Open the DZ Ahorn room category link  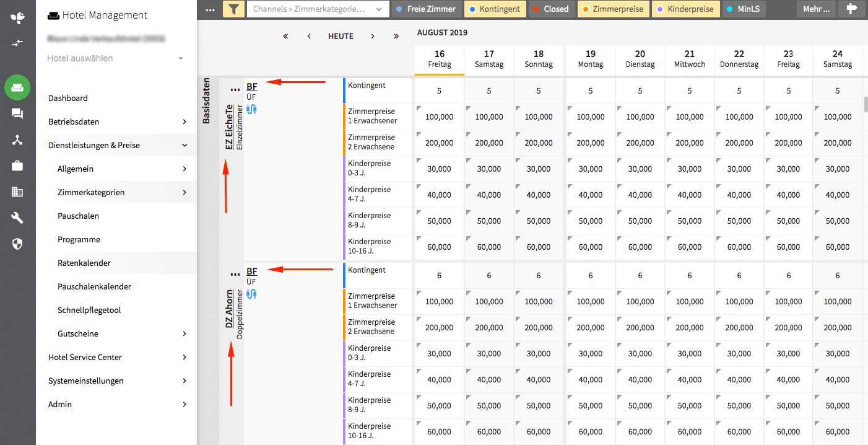(229, 309)
